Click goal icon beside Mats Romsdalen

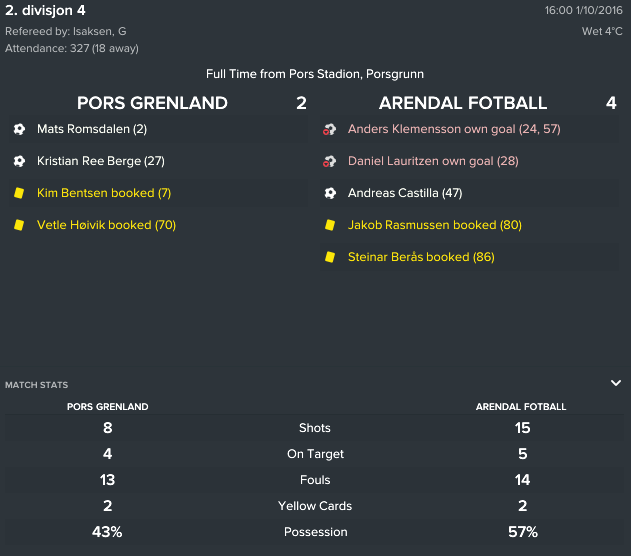tap(19, 129)
